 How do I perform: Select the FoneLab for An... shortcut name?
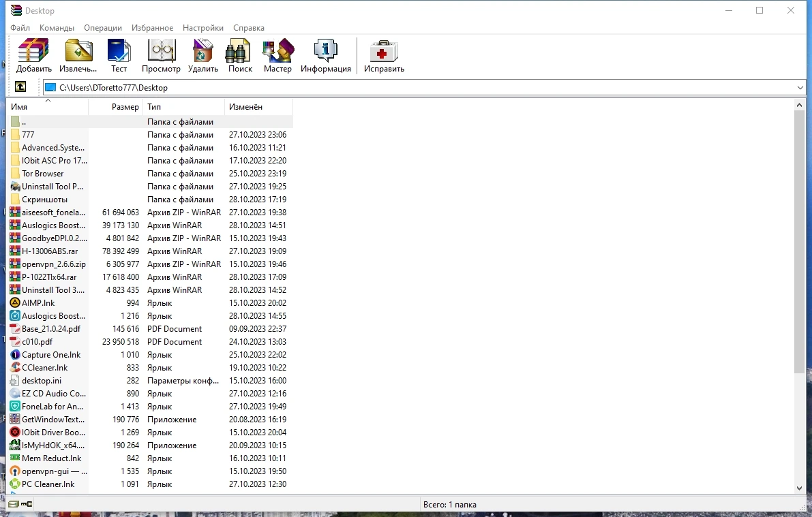pyautogui.click(x=52, y=406)
